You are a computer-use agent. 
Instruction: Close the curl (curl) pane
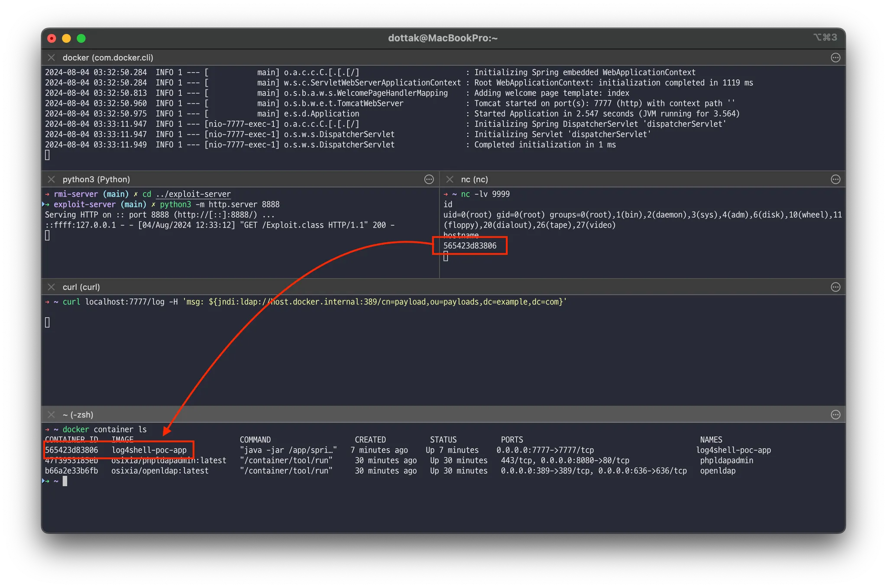click(51, 287)
